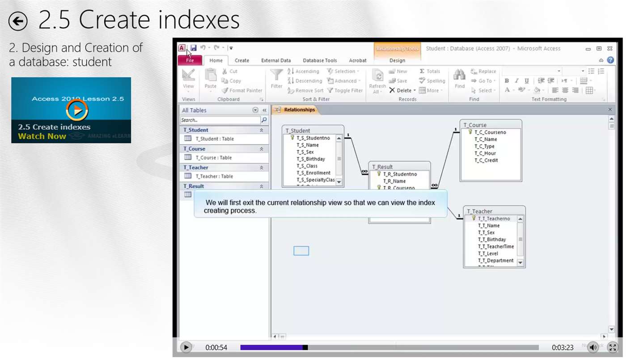This screenshot has width=644, height=362.
Task: Click the Access application icon in title bar
Action: [x=182, y=48]
